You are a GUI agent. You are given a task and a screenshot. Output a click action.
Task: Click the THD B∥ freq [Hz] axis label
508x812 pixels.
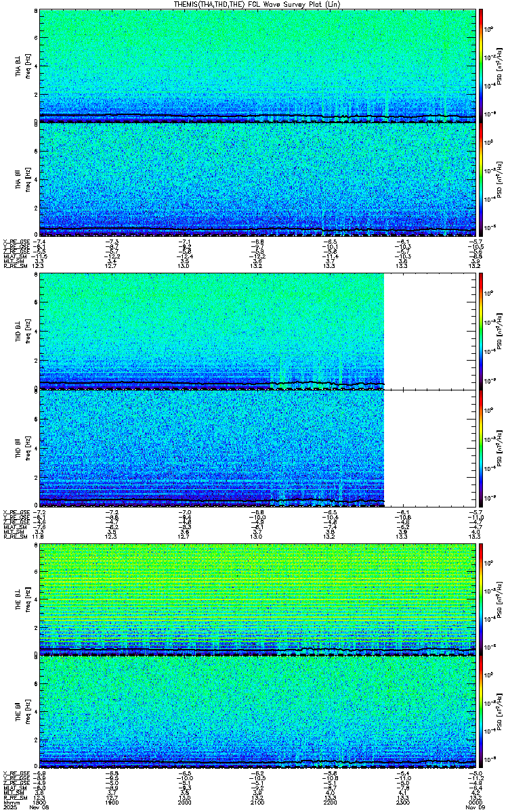[27, 448]
